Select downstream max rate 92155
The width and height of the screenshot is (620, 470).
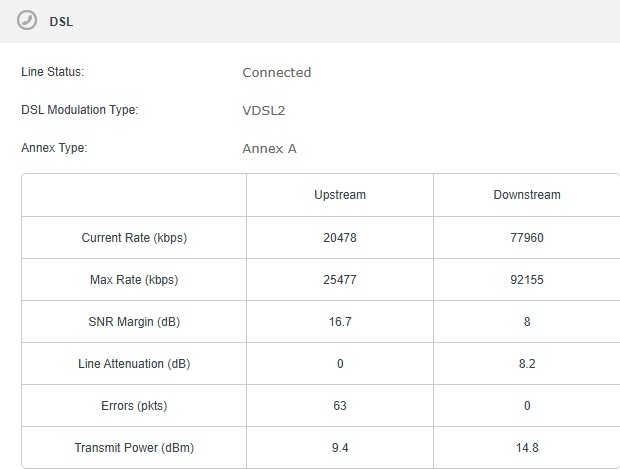tap(527, 280)
